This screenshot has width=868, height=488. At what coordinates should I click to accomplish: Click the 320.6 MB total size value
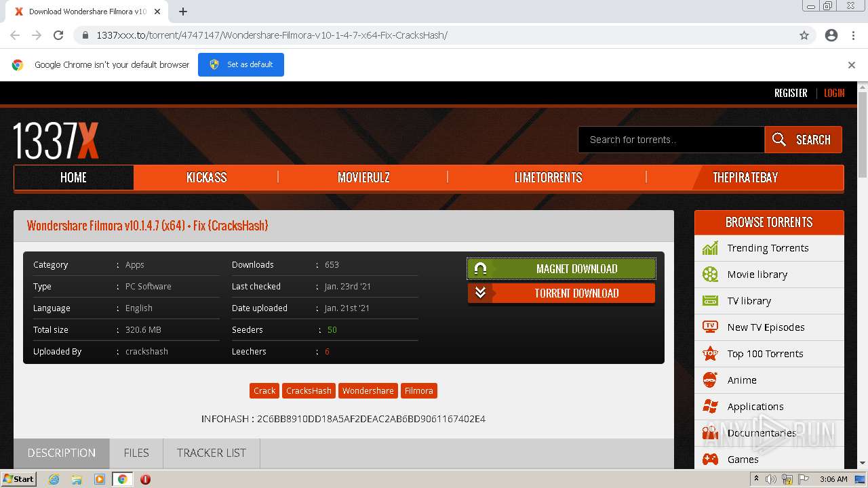tap(143, 329)
